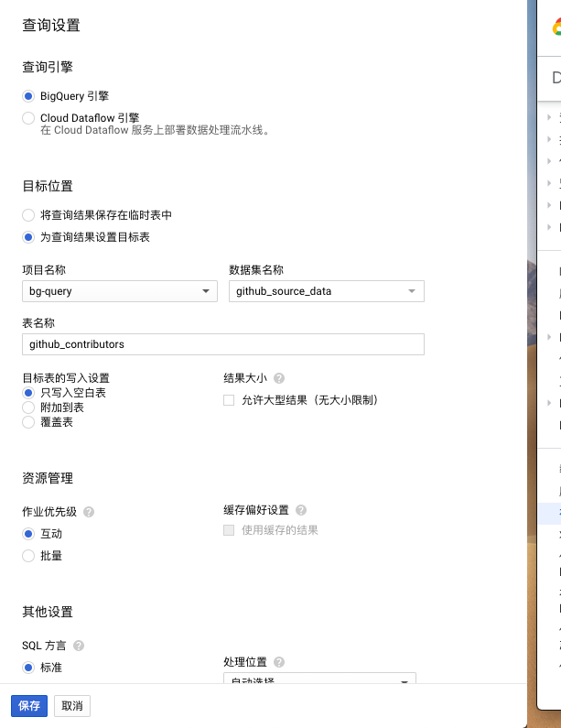Screen dimensions: 561x728
Task: Select 覆盖表 write setting
Action: (x=28, y=422)
